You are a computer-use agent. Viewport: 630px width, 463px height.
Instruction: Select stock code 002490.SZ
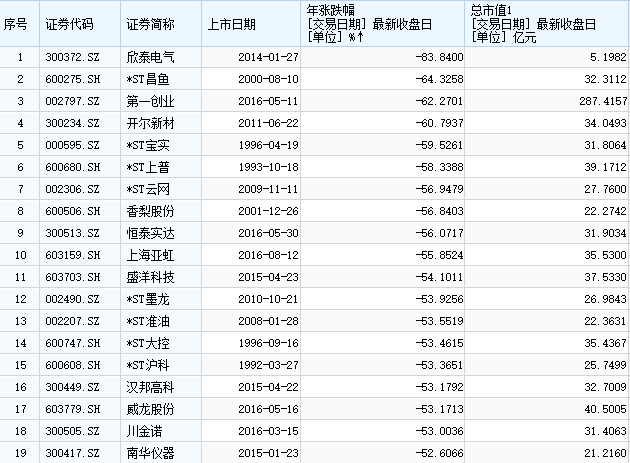point(72,299)
